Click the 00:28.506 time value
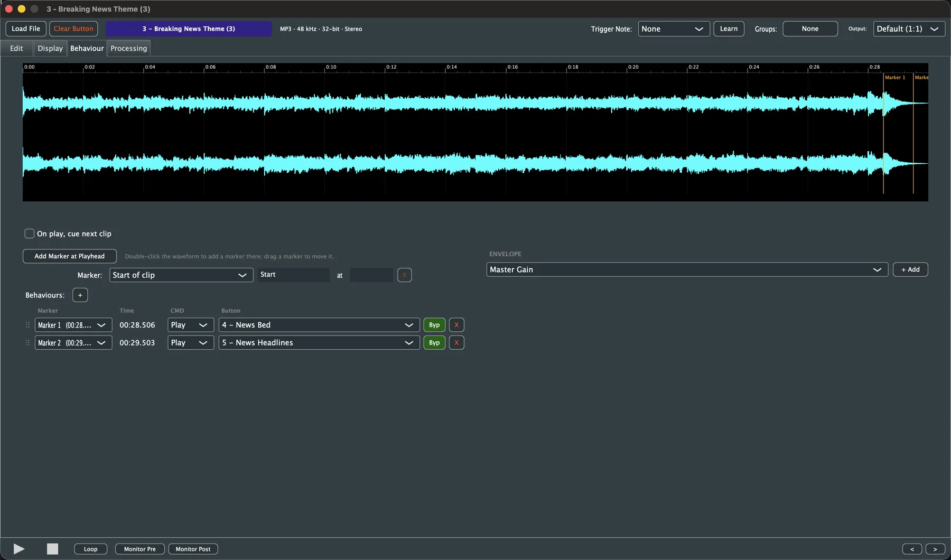 click(x=137, y=325)
